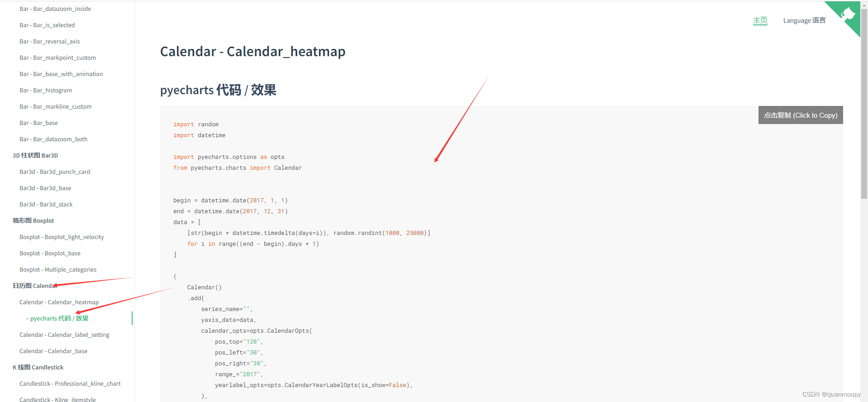The height and width of the screenshot is (402, 868).
Task: Click the page vertical scrollbar thumb
Action: [x=864, y=104]
